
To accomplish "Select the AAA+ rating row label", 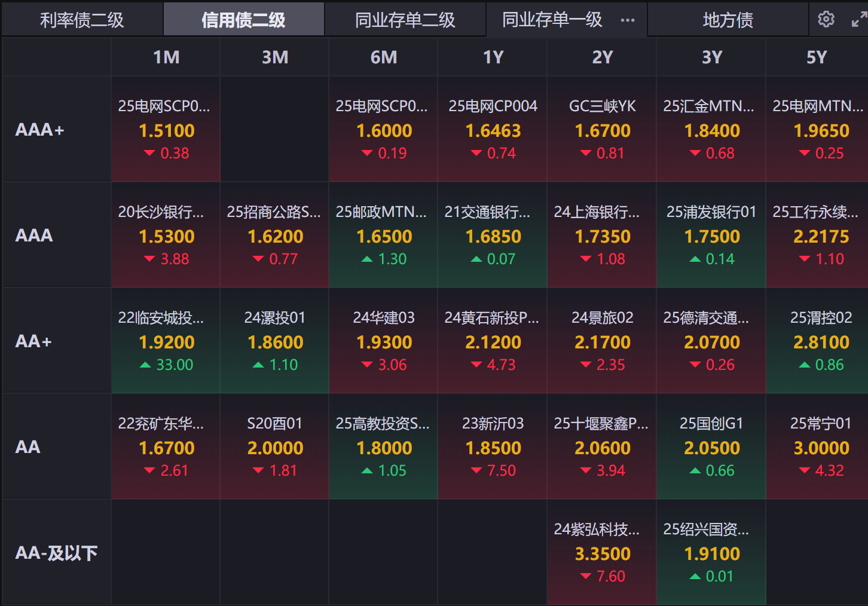I will coord(40,130).
